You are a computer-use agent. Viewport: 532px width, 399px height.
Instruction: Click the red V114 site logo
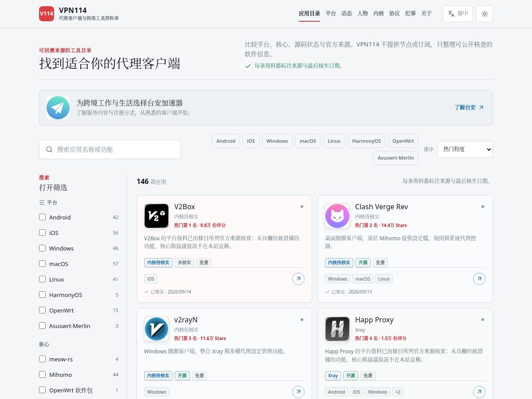click(47, 14)
